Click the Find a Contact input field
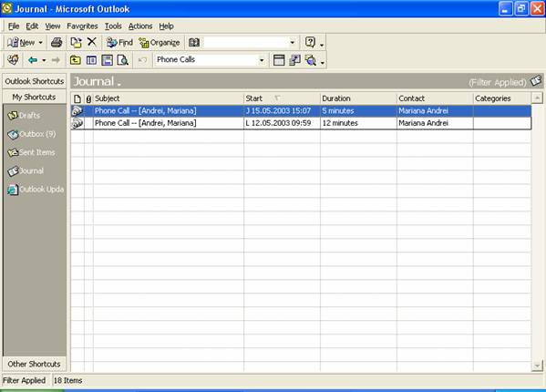The height and width of the screenshot is (392, 546). tap(246, 43)
